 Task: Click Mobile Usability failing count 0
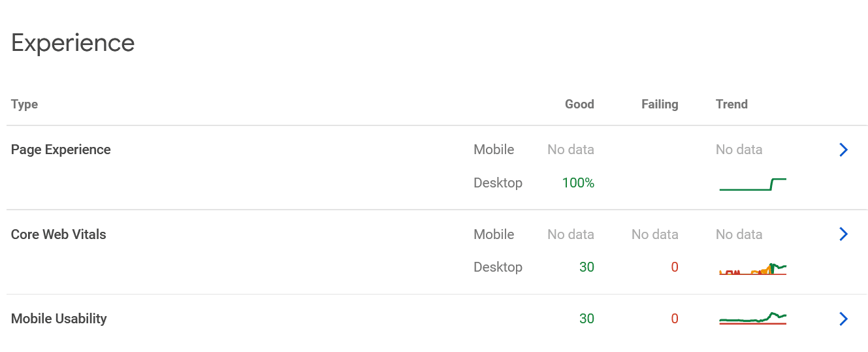tap(675, 319)
